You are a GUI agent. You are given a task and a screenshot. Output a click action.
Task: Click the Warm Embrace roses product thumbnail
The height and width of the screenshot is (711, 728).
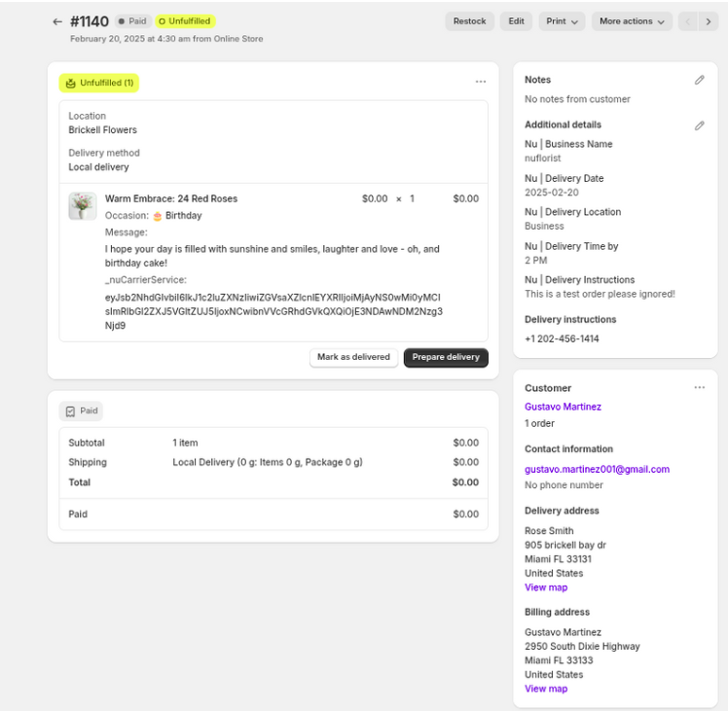click(x=82, y=206)
